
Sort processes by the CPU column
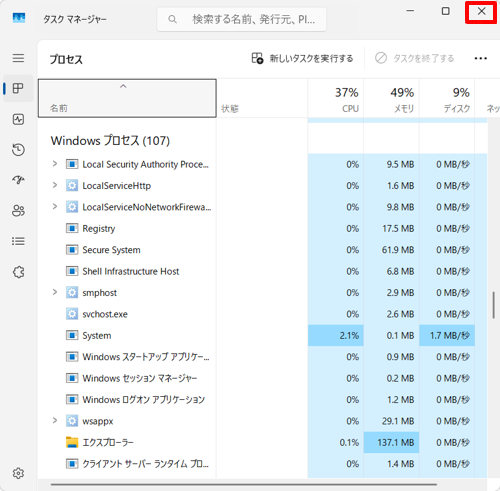[x=336, y=99]
